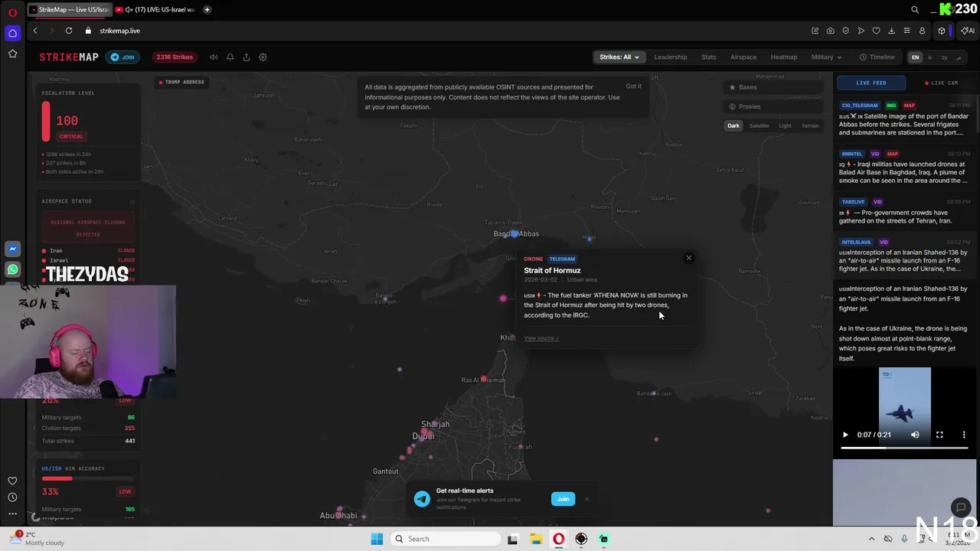Take a snapshot with the camera toolbar icon
Screen dimensions: 980x551
click(831, 31)
